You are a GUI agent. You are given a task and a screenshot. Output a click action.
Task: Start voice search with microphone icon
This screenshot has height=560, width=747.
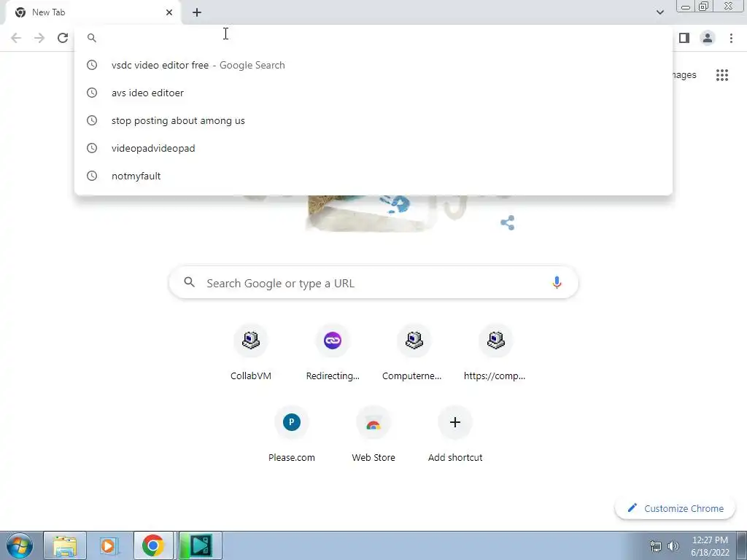(x=557, y=282)
